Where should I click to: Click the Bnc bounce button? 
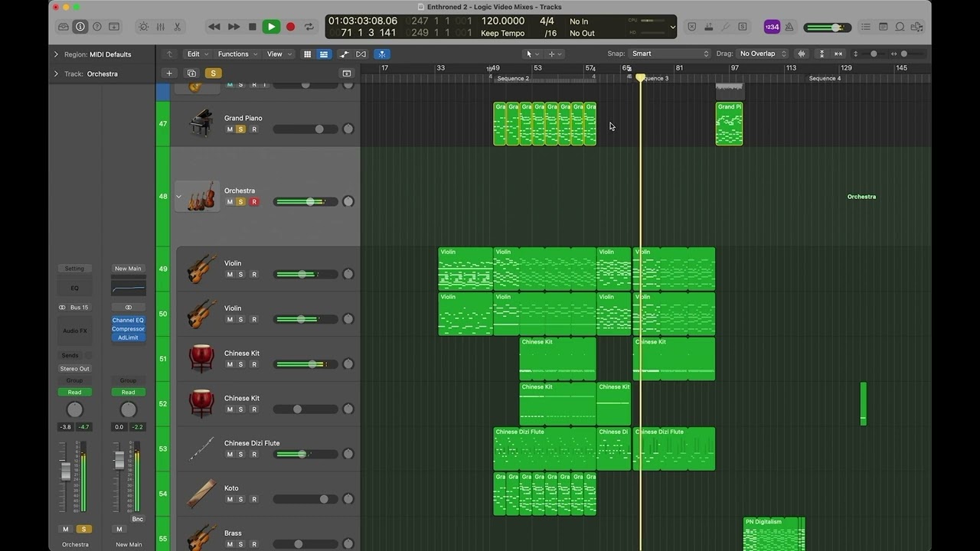pos(138,519)
